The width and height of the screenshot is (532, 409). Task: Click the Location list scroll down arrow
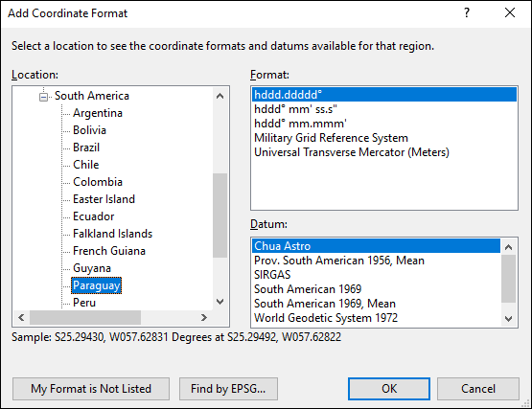click(220, 302)
